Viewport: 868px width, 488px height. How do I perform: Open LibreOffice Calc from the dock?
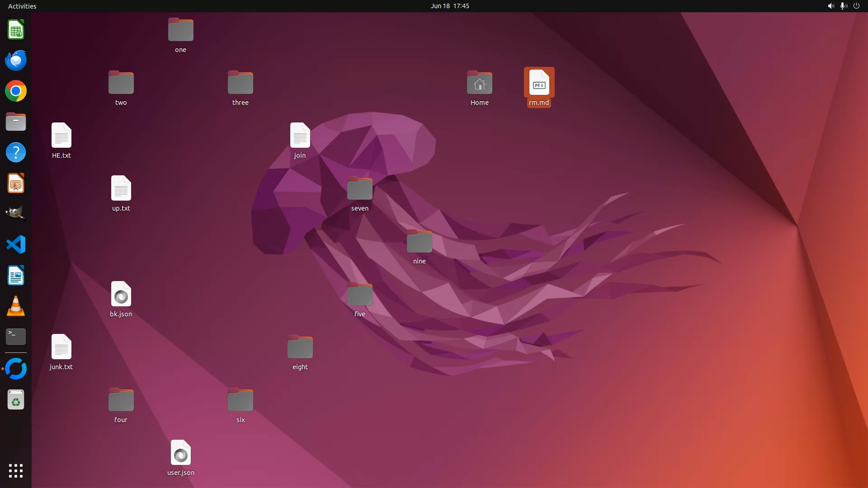pos(16,30)
